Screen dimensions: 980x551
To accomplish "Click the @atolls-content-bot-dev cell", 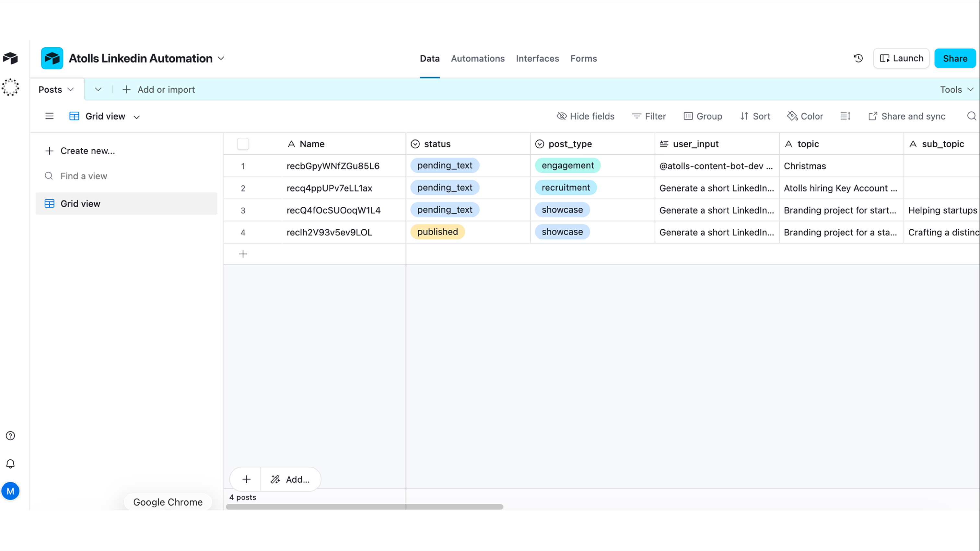I will [x=717, y=166].
